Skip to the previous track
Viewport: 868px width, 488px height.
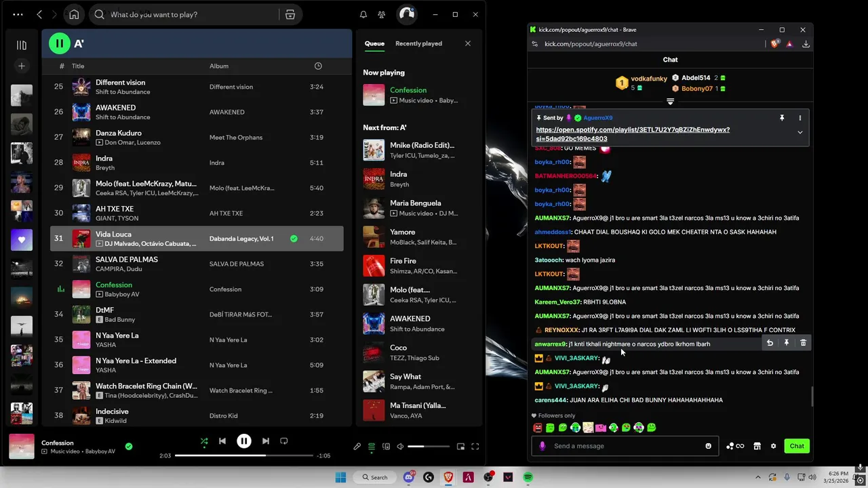click(222, 441)
